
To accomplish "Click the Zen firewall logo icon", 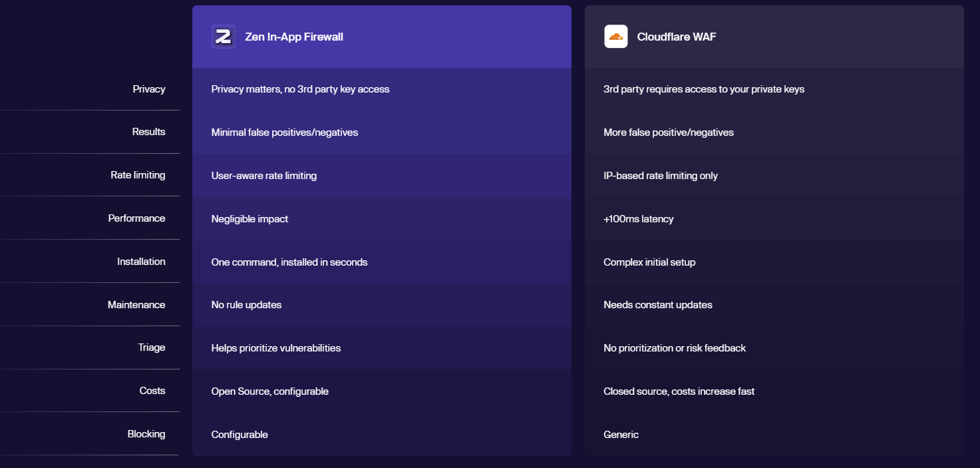I will 224,37.
